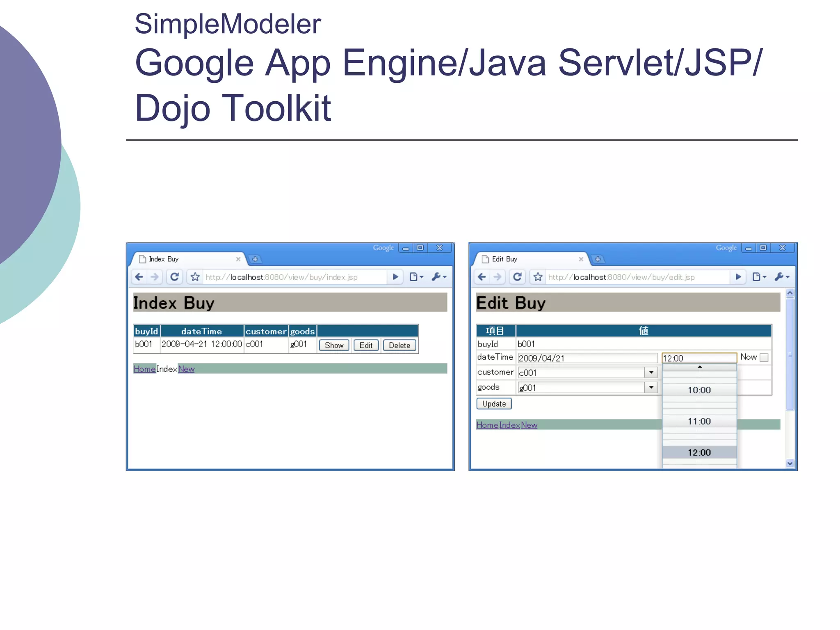Reload page in Index Buy window
Screen dimensions: 840x630
pyautogui.click(x=175, y=277)
